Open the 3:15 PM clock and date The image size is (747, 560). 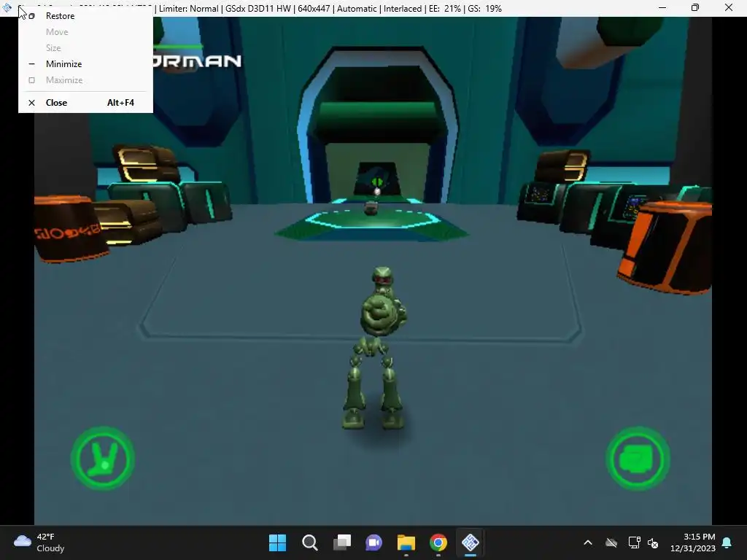tap(693, 542)
